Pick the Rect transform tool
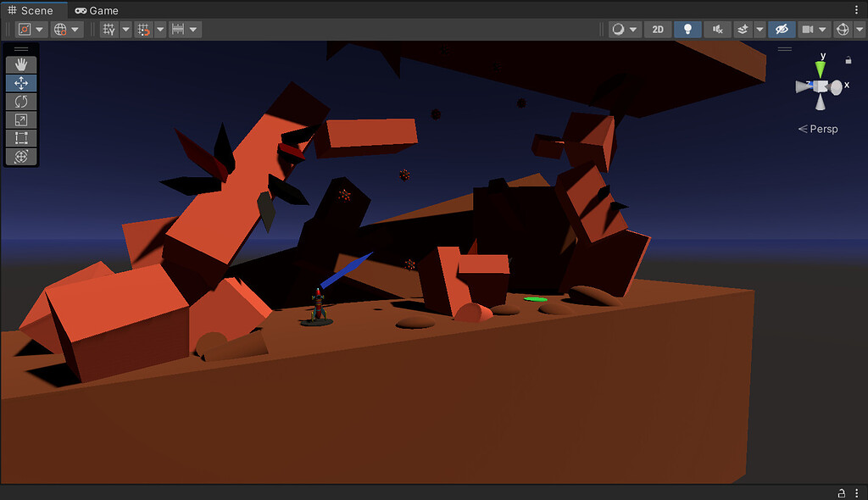The width and height of the screenshot is (868, 500). [x=21, y=138]
